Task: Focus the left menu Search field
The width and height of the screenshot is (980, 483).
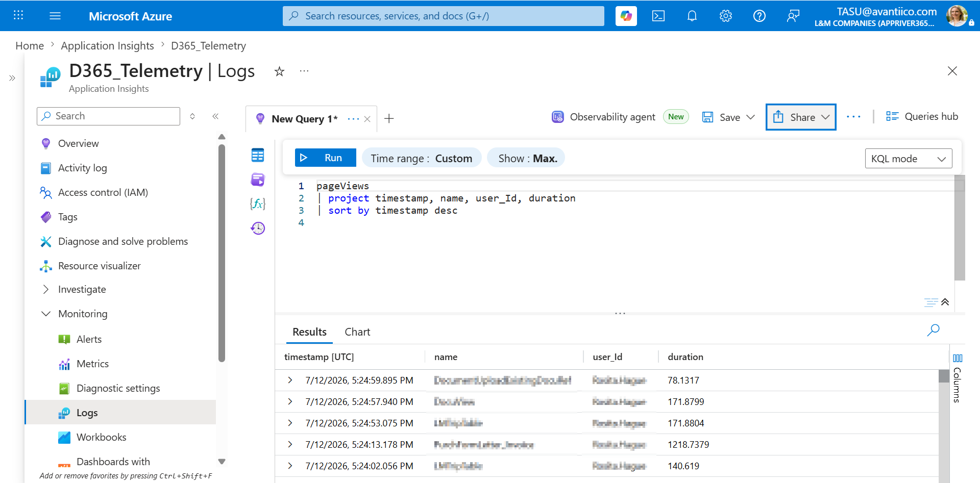Action: (x=108, y=116)
